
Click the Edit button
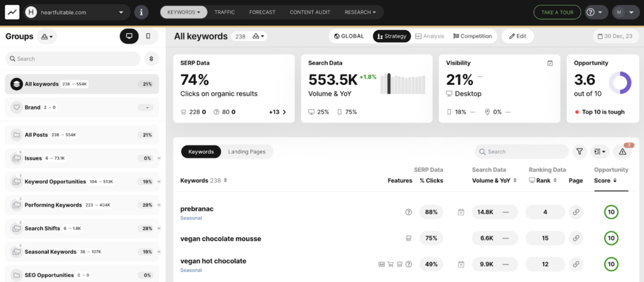pos(518,36)
